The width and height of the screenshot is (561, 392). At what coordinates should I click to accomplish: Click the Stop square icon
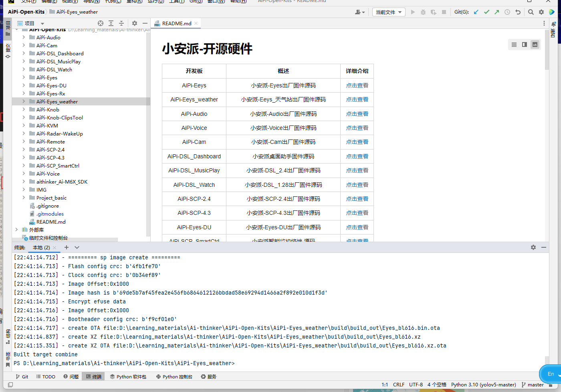click(x=444, y=12)
